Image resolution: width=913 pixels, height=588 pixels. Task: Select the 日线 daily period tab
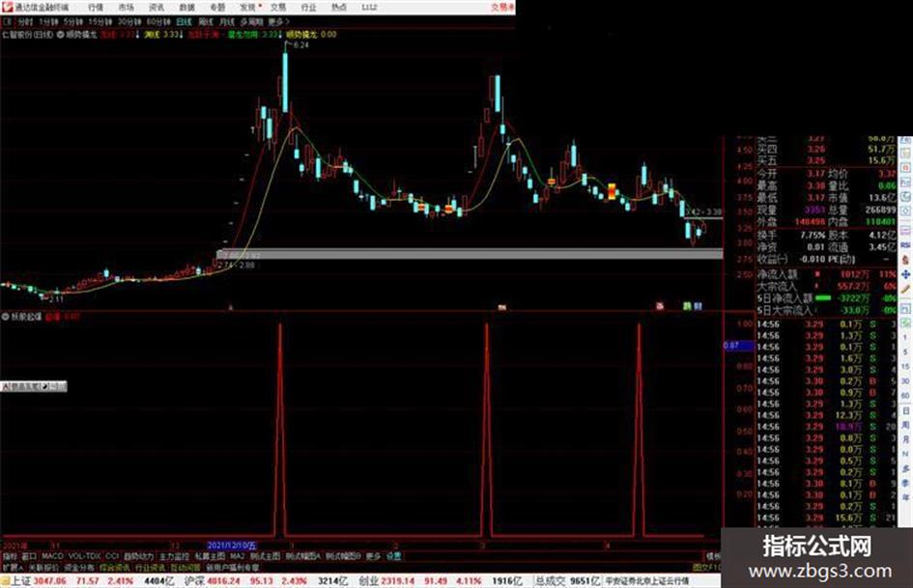click(x=184, y=22)
